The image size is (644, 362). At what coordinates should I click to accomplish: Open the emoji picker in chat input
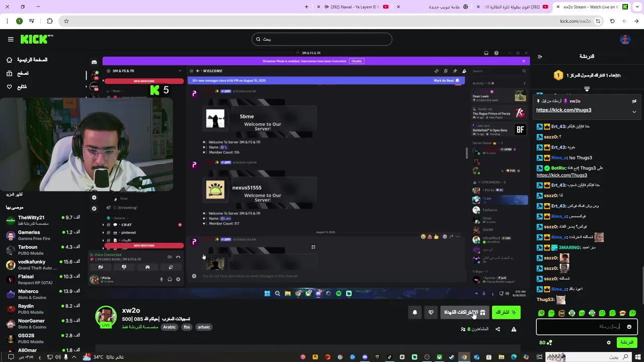pos(629,327)
